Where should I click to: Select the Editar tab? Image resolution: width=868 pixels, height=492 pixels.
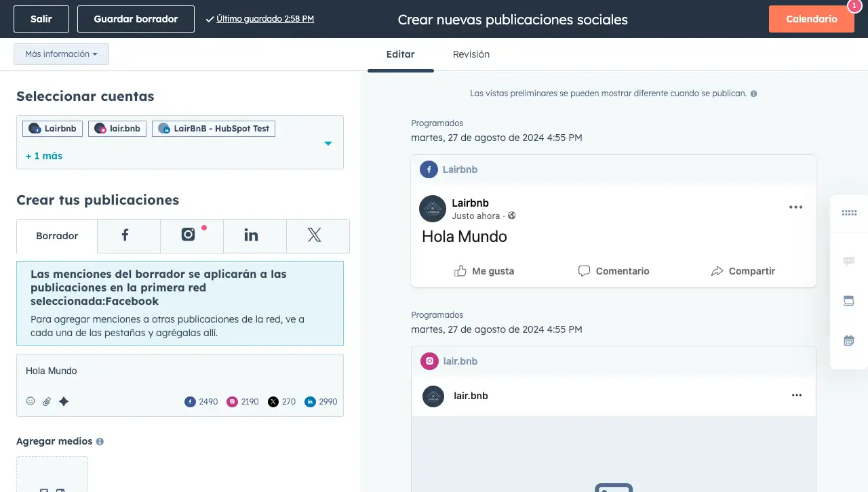click(x=401, y=54)
